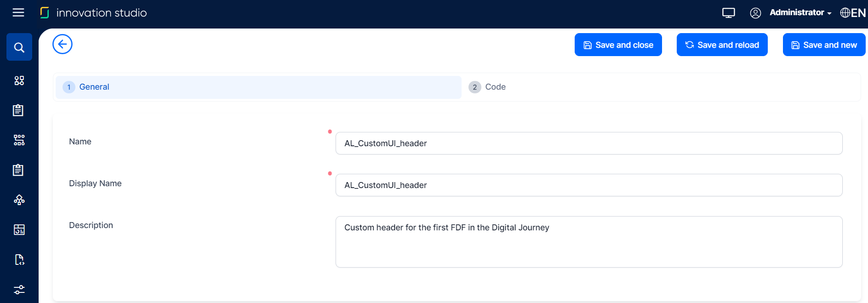Image resolution: width=868 pixels, height=303 pixels.
Task: Open the code document icon in sidebar
Action: point(19,259)
